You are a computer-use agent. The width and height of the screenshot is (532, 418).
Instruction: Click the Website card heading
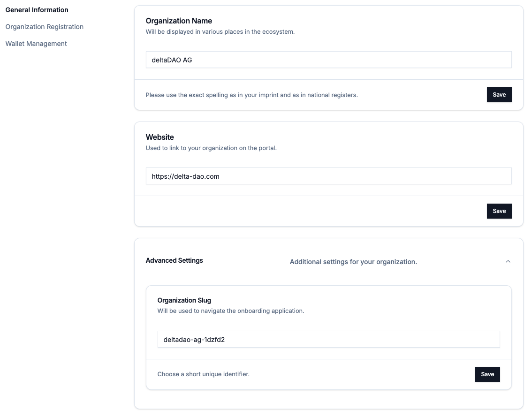click(160, 137)
